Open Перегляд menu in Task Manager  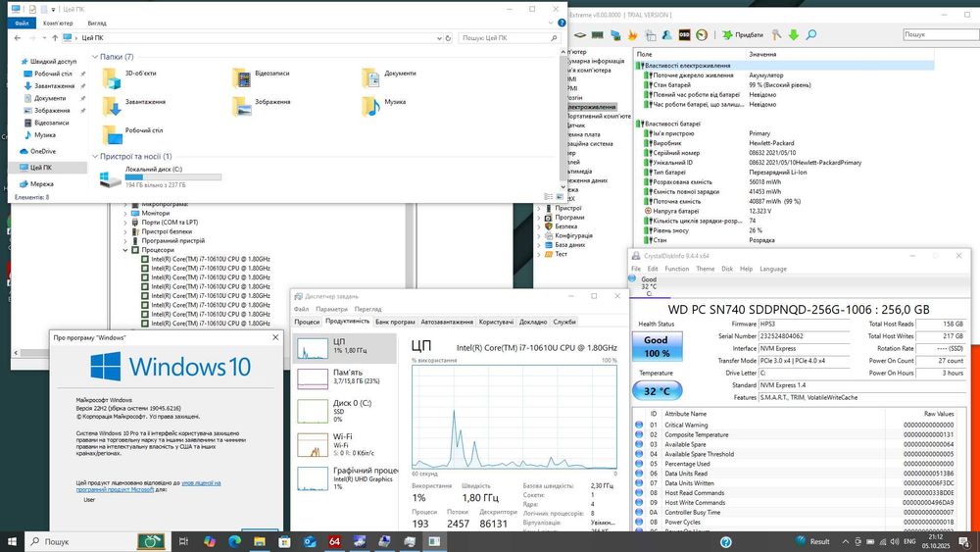[367, 309]
